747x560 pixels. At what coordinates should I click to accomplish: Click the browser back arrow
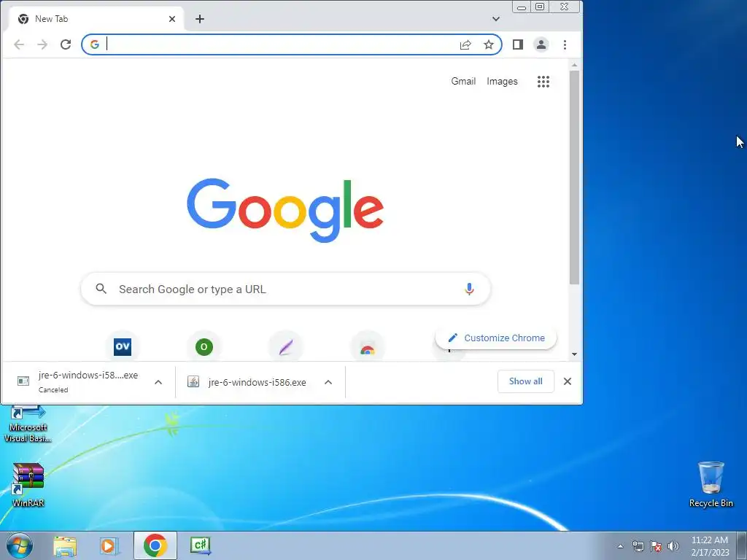(x=19, y=44)
